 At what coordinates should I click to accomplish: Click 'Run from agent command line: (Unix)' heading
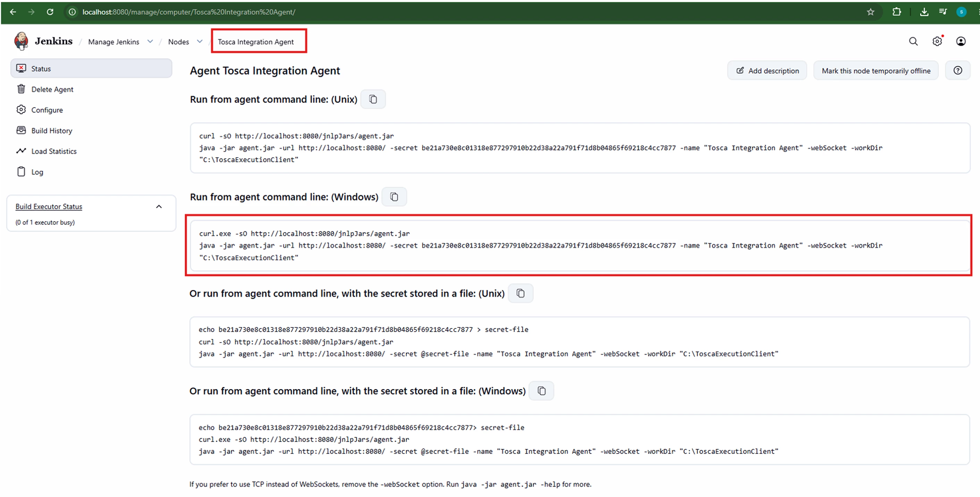pyautogui.click(x=274, y=99)
